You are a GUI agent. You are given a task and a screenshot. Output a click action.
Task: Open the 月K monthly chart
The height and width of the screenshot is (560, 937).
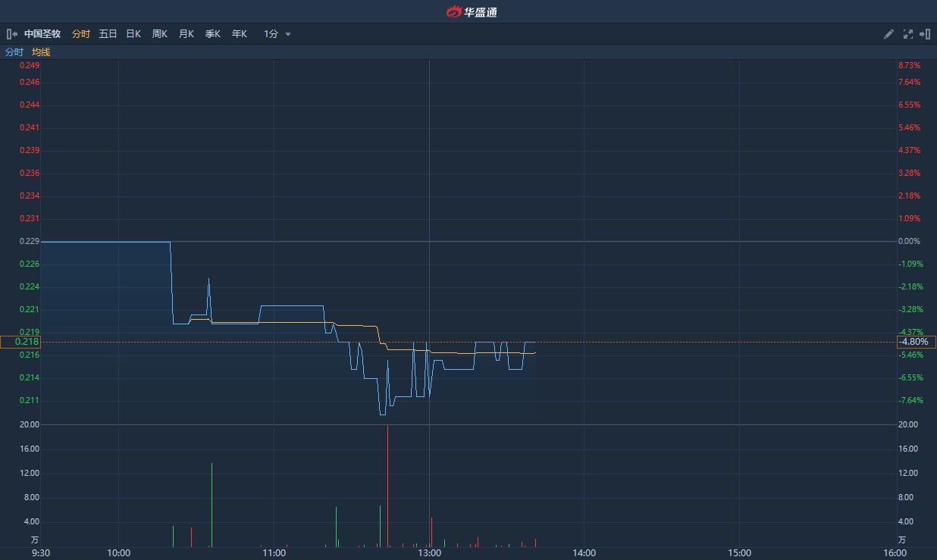click(186, 33)
